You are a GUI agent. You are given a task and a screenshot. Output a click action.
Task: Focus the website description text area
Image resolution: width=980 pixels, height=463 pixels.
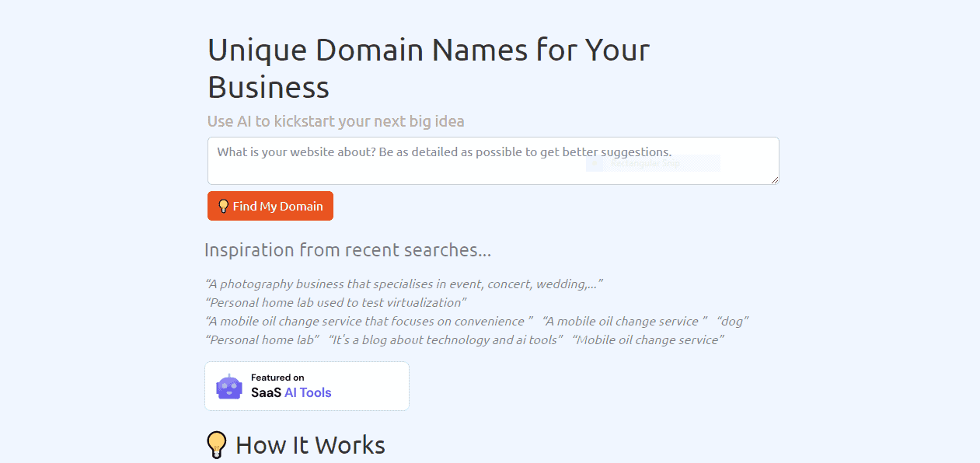(493, 161)
